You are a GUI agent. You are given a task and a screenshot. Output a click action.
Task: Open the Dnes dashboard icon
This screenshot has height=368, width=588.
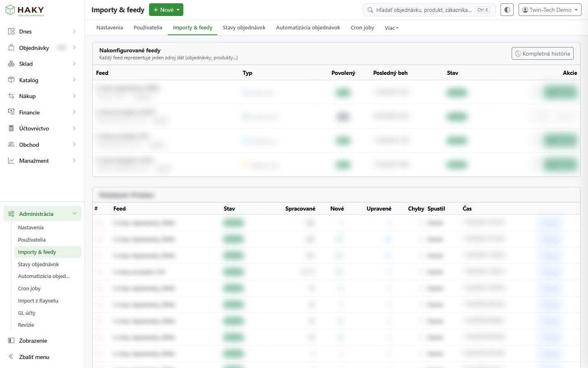[11, 31]
